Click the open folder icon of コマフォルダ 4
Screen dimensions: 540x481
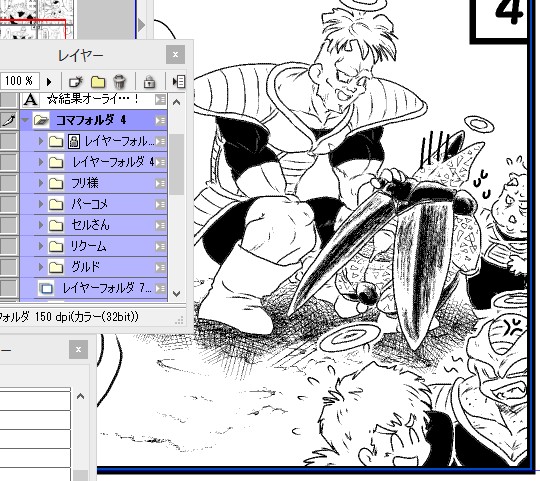41,120
